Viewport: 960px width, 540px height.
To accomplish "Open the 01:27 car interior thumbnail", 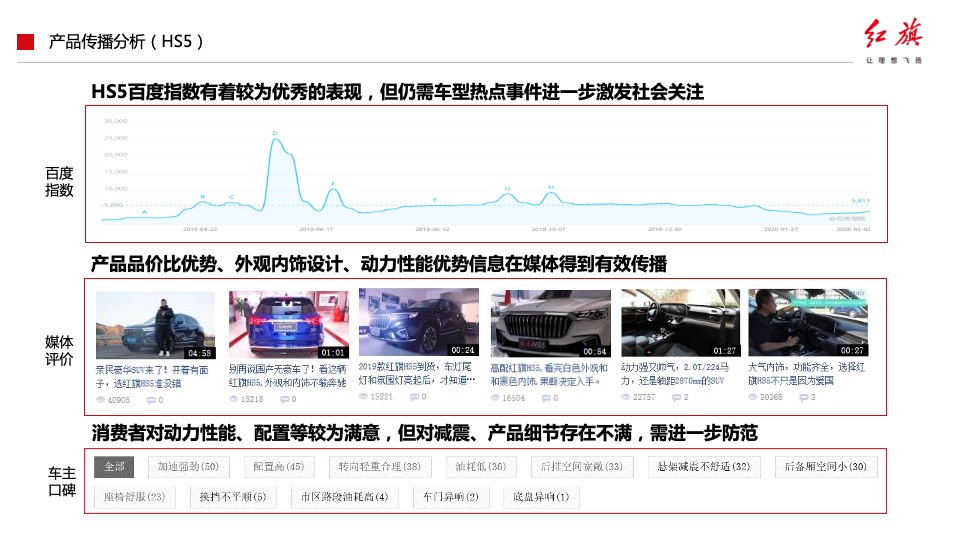I will click(681, 323).
